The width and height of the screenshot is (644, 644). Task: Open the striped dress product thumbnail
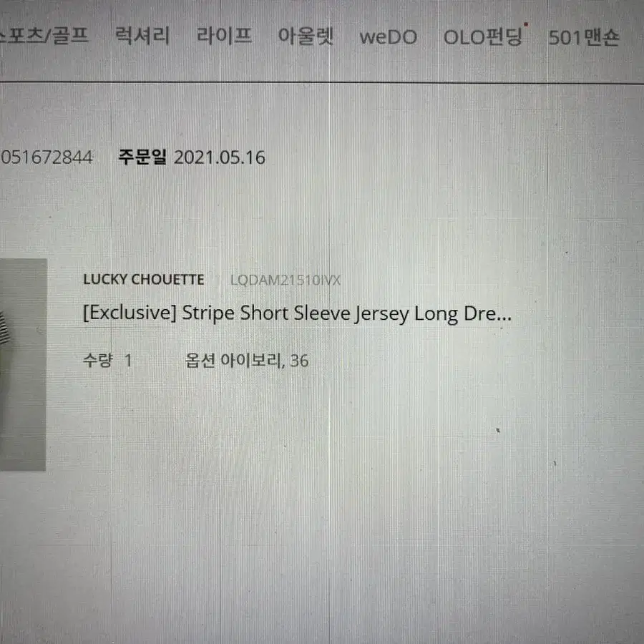click(x=23, y=365)
